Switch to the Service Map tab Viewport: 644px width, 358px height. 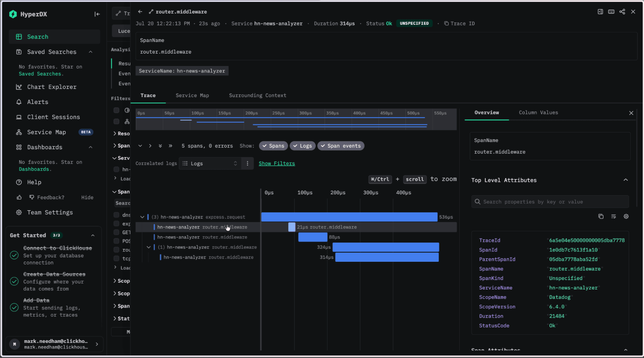[x=192, y=95]
